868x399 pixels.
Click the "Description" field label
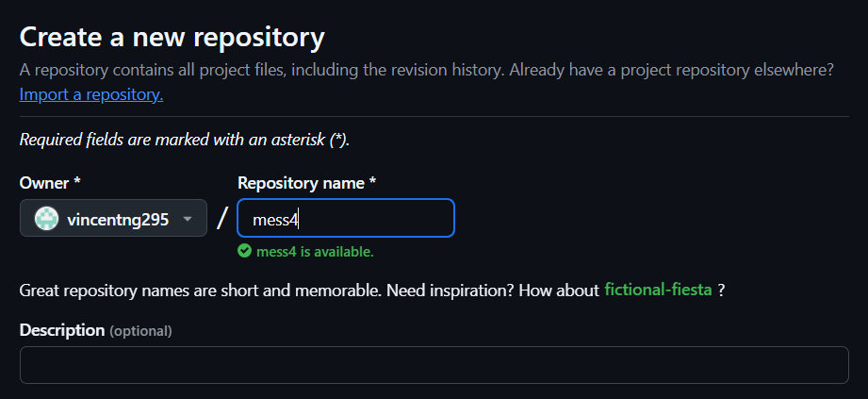pyautogui.click(x=61, y=330)
